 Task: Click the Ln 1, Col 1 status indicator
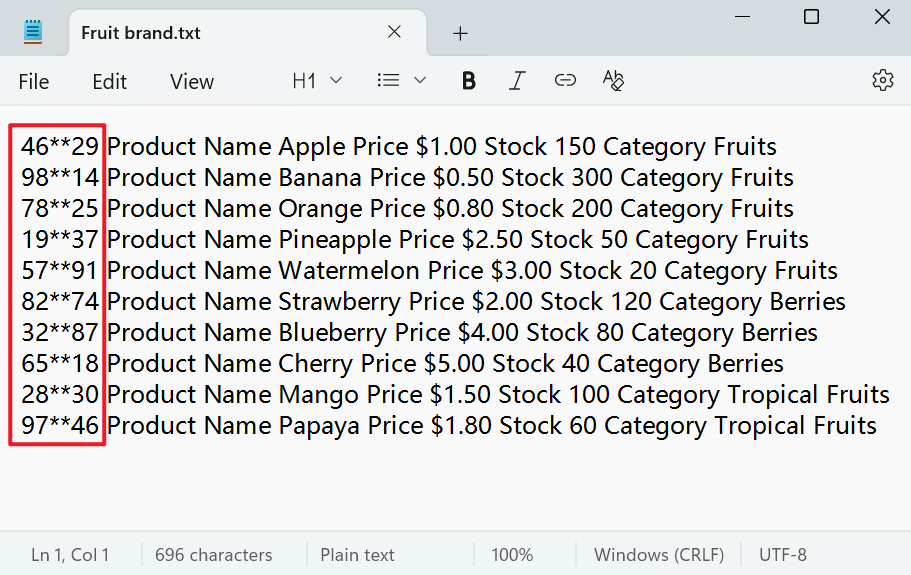click(70, 554)
